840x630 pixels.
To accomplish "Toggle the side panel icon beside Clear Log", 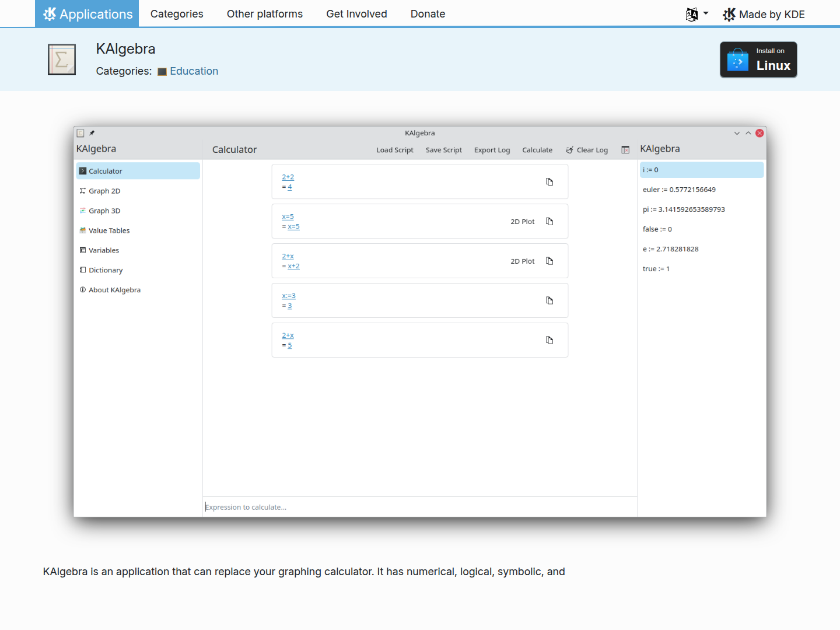I will [625, 150].
